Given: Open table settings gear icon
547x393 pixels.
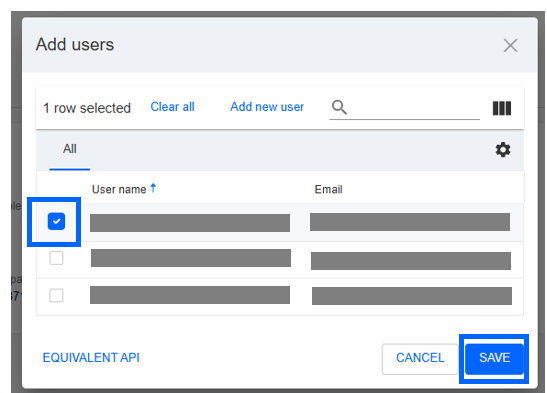Looking at the screenshot, I should [x=503, y=150].
